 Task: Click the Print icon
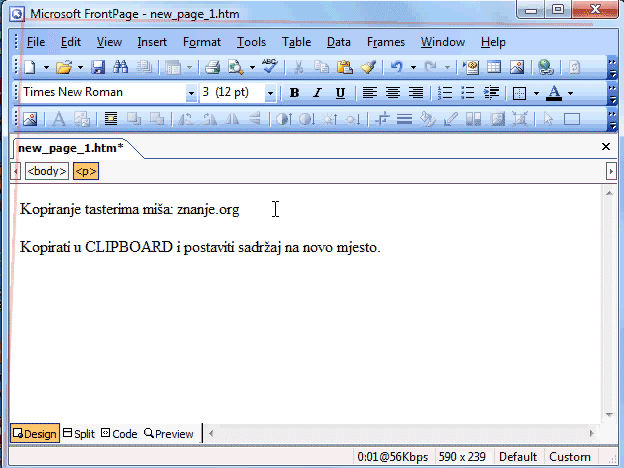coord(212,67)
